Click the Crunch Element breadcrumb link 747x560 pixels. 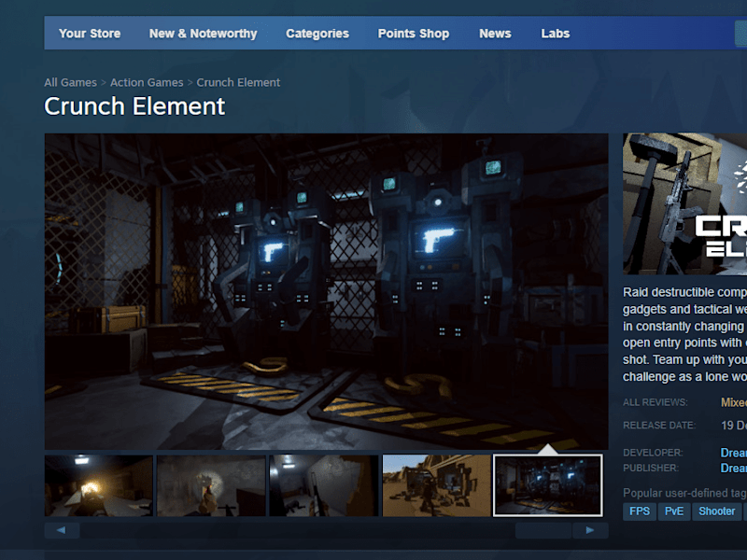238,82
